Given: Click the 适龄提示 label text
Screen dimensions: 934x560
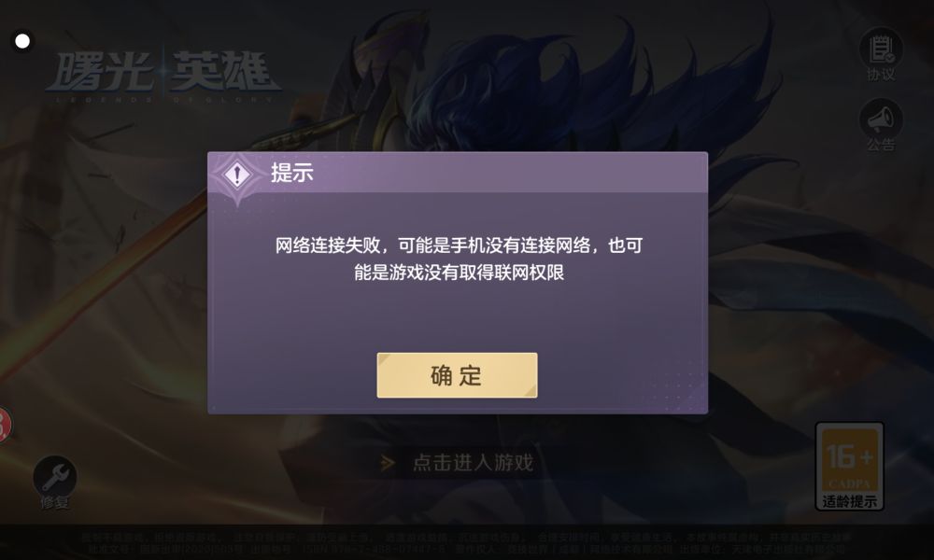Looking at the screenshot, I should pyautogui.click(x=849, y=501).
